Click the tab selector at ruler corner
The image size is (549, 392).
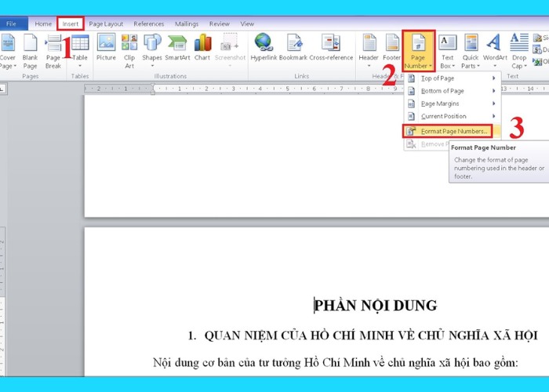[x=3, y=89]
